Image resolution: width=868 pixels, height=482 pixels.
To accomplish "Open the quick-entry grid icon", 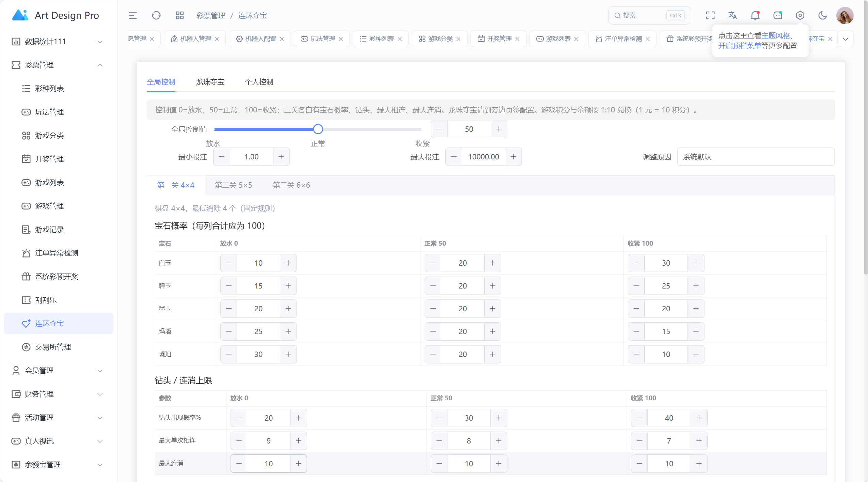I will tap(179, 15).
